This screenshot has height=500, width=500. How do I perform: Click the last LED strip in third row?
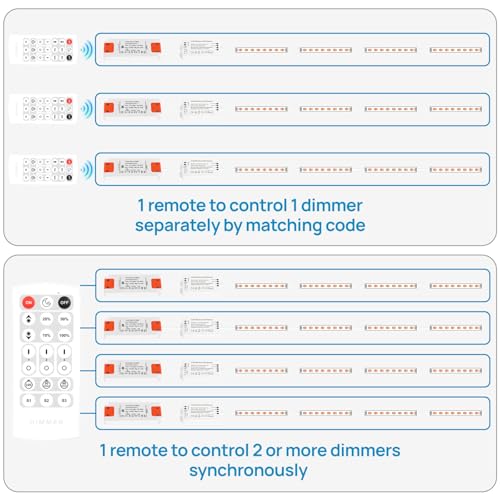tap(456, 170)
